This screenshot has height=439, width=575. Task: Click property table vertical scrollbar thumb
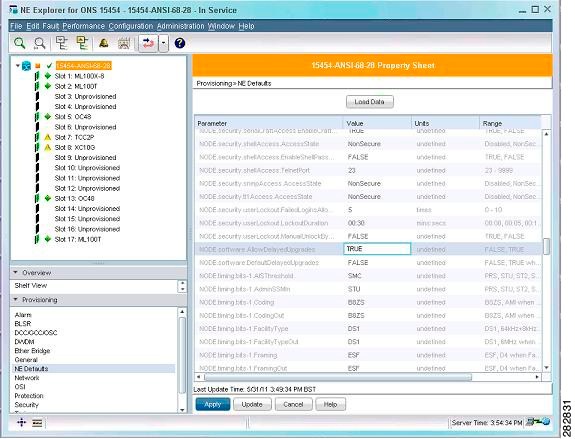tap(546, 246)
